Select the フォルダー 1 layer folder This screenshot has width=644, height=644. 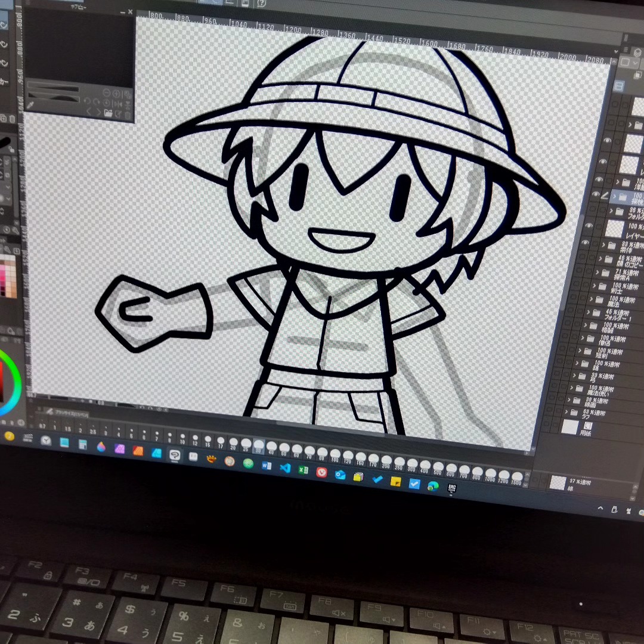click(617, 317)
